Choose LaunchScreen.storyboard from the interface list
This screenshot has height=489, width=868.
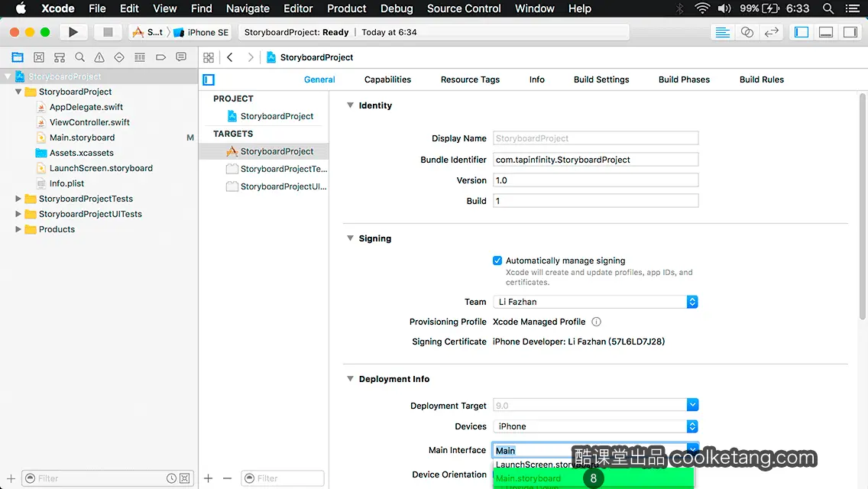pos(594,465)
